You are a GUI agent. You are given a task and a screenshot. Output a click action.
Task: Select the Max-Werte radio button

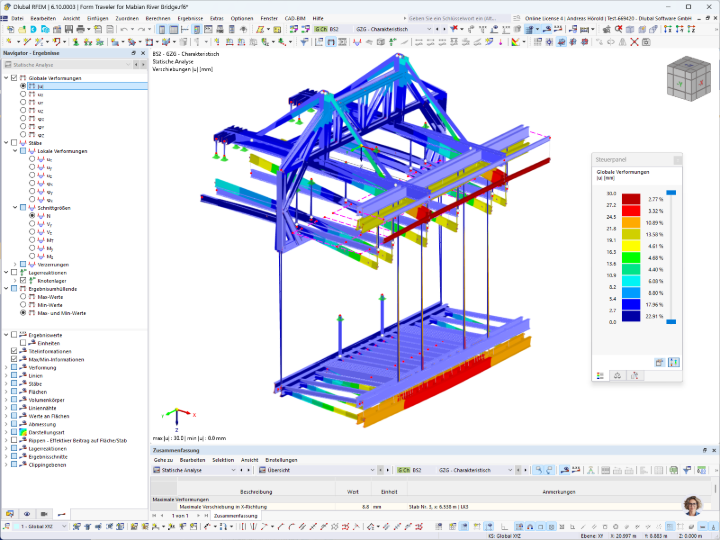(23, 297)
